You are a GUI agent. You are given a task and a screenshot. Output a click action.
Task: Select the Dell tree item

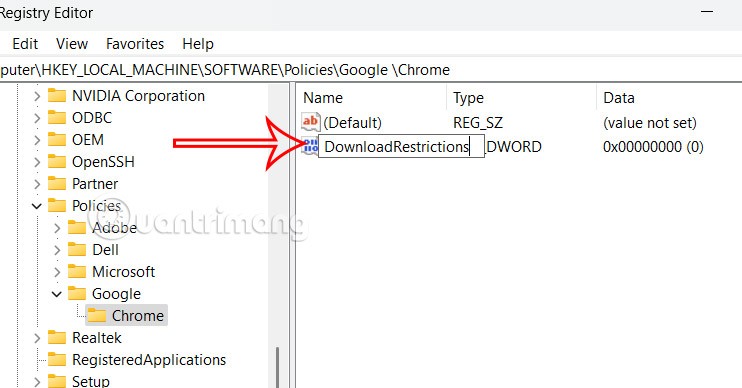pos(105,250)
